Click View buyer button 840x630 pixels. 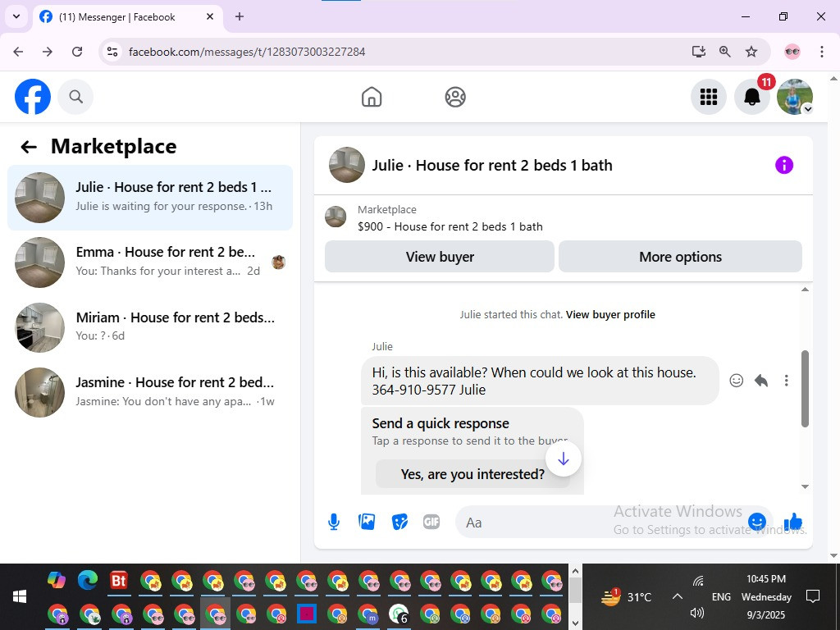pos(440,257)
